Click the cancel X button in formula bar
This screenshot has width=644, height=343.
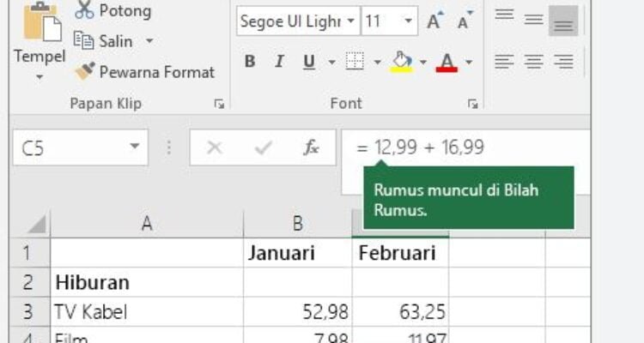click(215, 148)
